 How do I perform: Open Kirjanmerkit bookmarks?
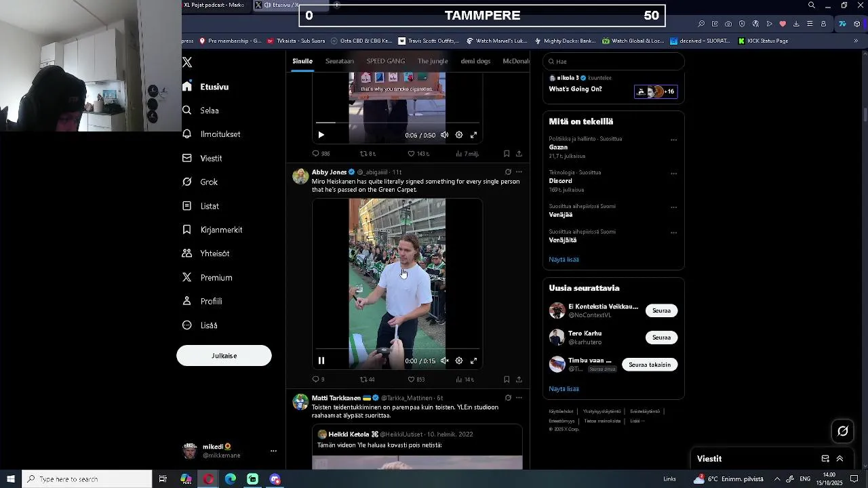[x=212, y=230]
